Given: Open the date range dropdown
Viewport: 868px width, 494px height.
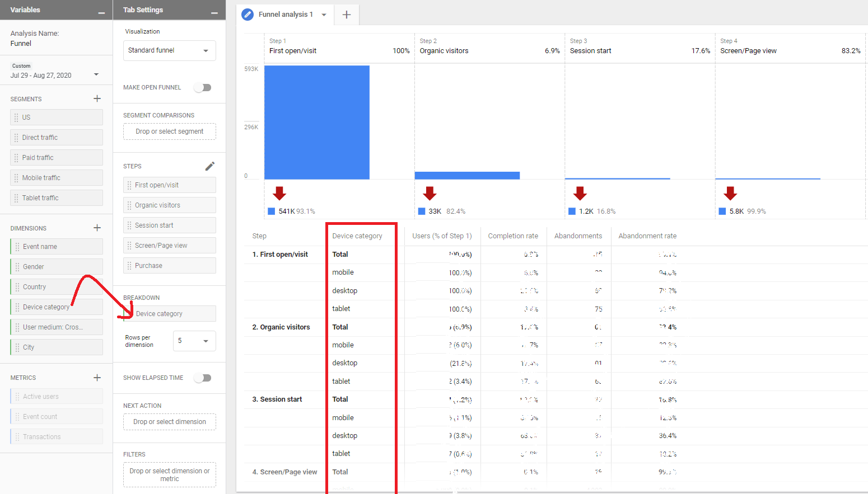Looking at the screenshot, I should pos(96,75).
